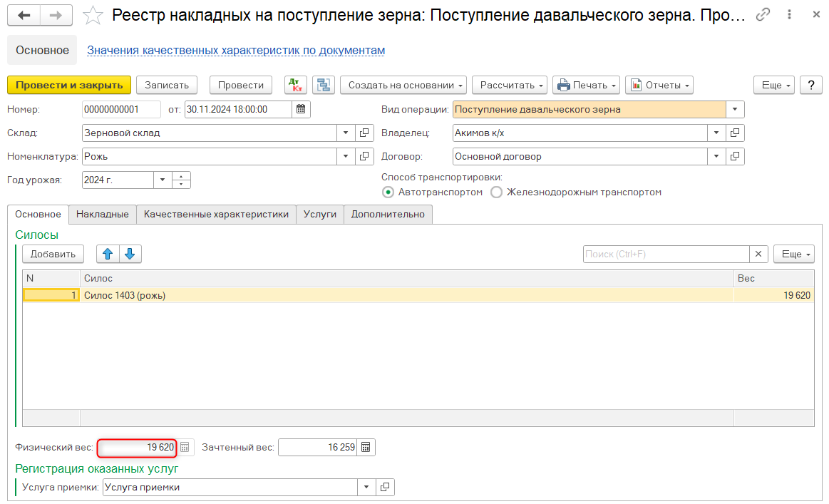Viewport: 829px width, 504px height.
Task: Open Договор item with its open-form icon
Action: click(x=735, y=157)
